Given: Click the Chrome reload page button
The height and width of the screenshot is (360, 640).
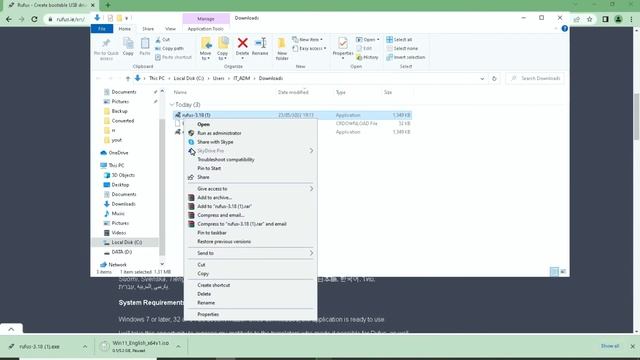Looking at the screenshot, I should (x=34, y=19).
